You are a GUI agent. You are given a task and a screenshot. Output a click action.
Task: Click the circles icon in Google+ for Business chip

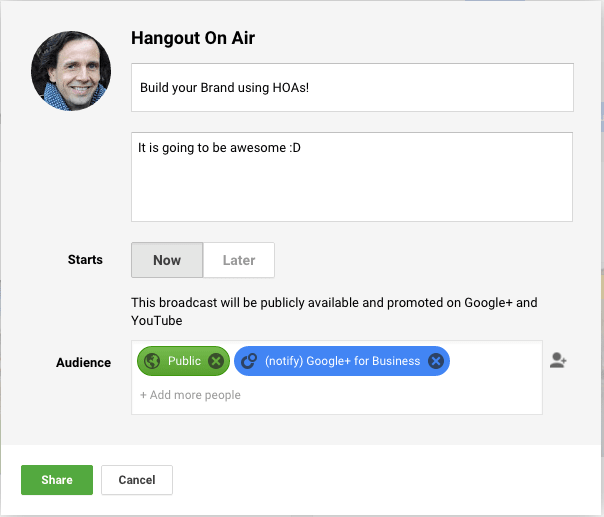coord(249,361)
